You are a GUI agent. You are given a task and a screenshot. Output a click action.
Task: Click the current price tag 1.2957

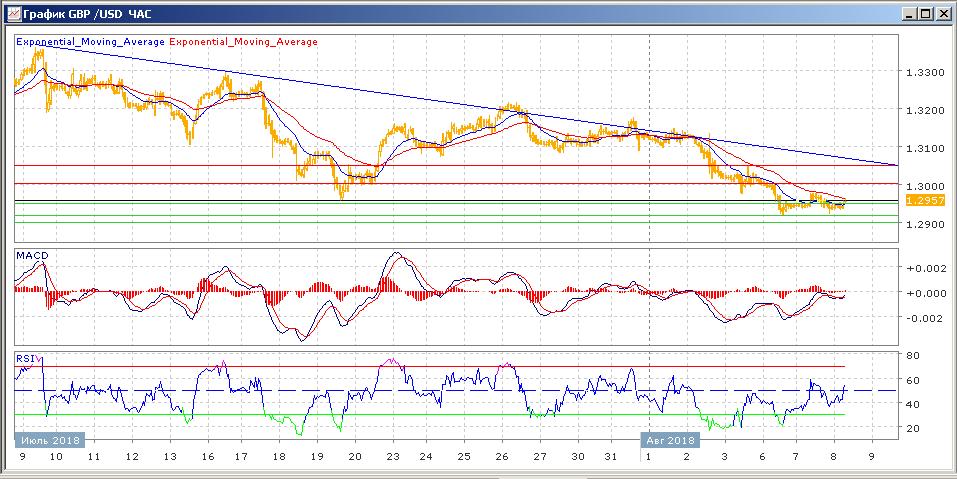coord(919,201)
